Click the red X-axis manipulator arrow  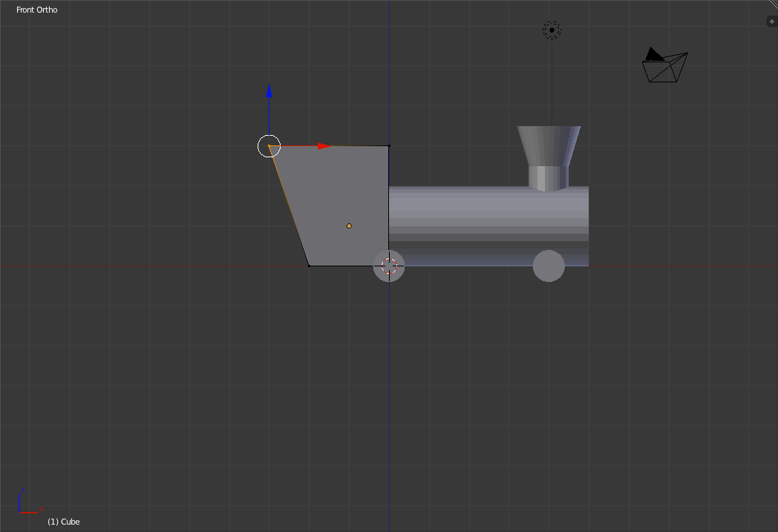point(324,146)
